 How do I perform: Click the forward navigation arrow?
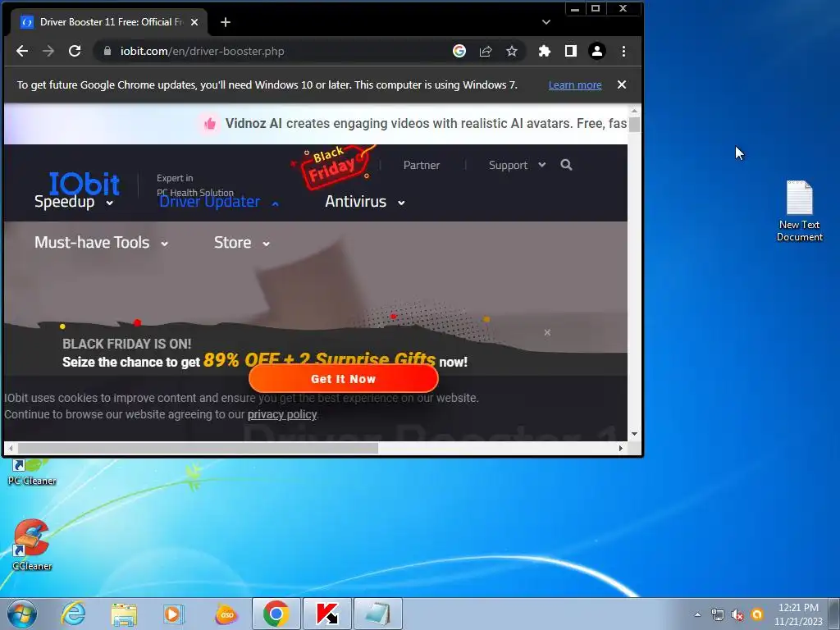48,51
